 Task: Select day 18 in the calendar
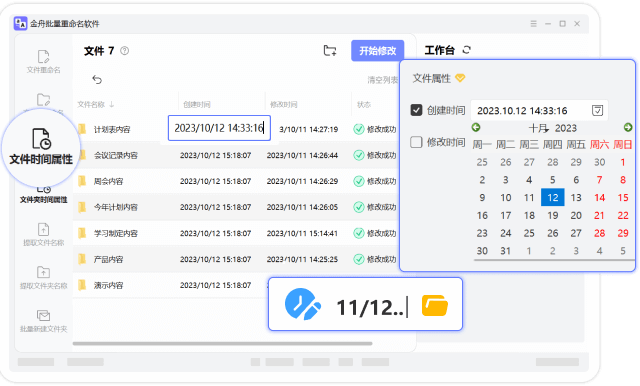click(x=529, y=215)
